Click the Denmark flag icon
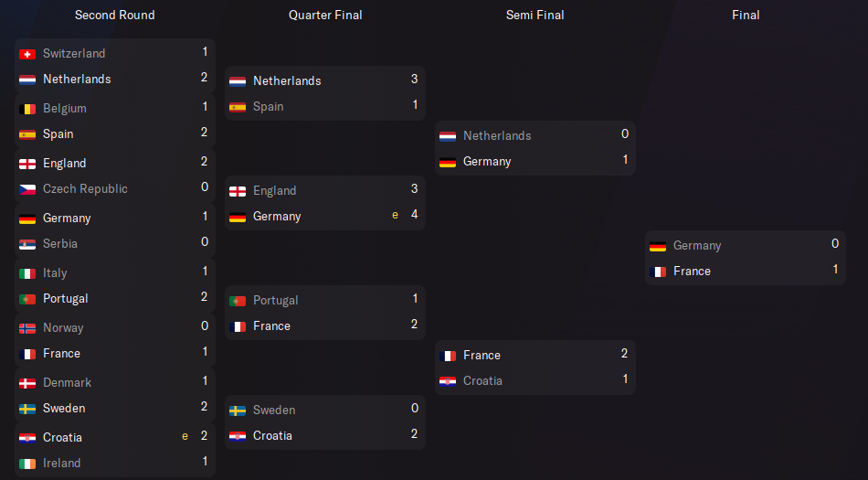868x480 pixels. tap(27, 383)
